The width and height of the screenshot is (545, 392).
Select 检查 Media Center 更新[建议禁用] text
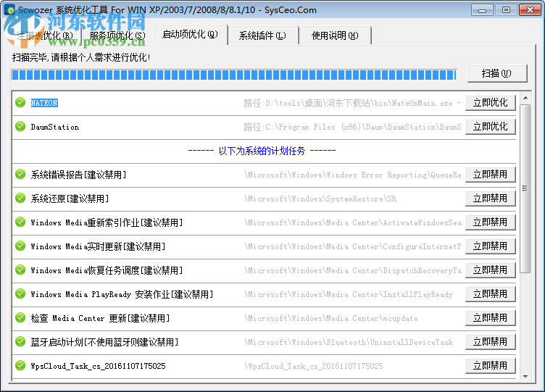[100, 318]
